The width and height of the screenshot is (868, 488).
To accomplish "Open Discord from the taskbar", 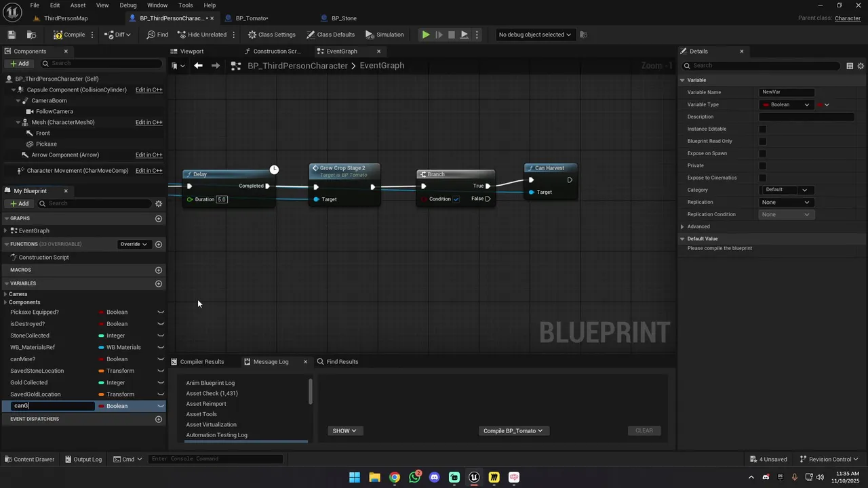I will coord(435,477).
